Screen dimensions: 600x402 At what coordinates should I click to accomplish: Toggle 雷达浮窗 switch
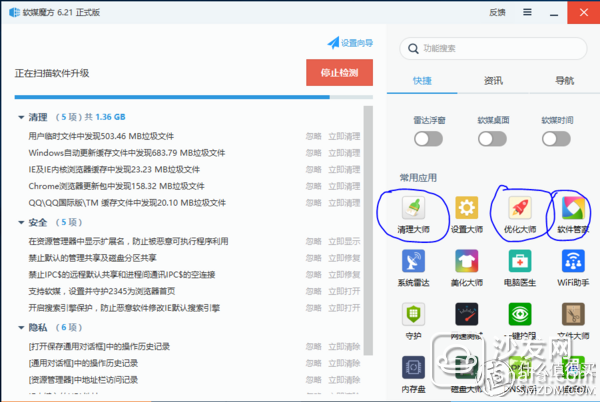[429, 139]
